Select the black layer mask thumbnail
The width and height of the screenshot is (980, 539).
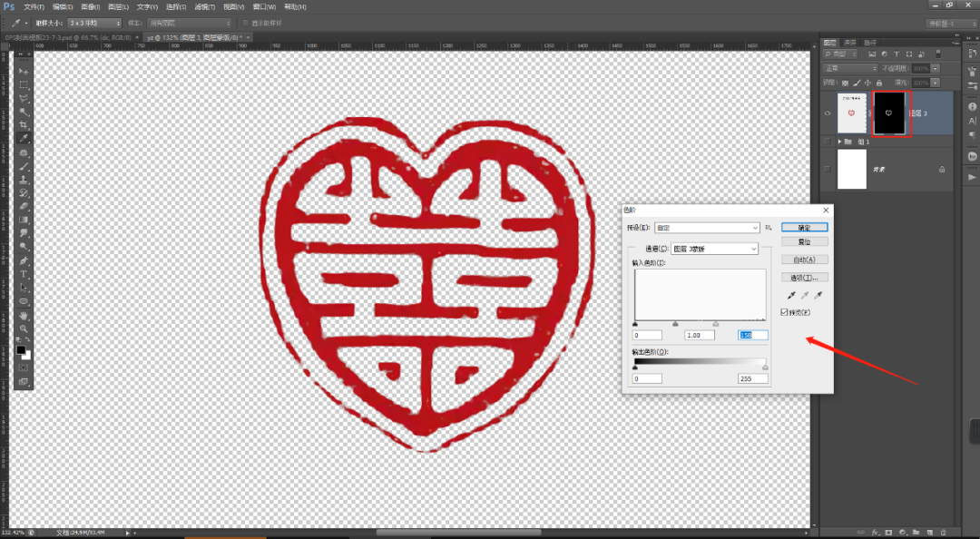[x=889, y=113]
